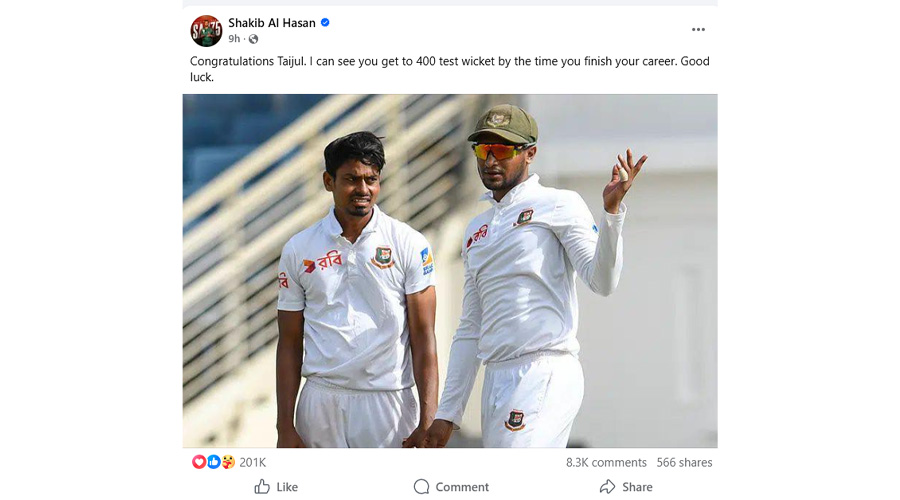Toggle the thumbs-up Like icon

pyautogui.click(x=262, y=487)
